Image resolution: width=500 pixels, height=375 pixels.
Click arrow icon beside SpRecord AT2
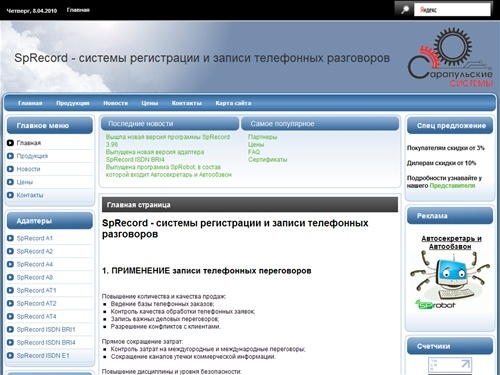(x=10, y=303)
